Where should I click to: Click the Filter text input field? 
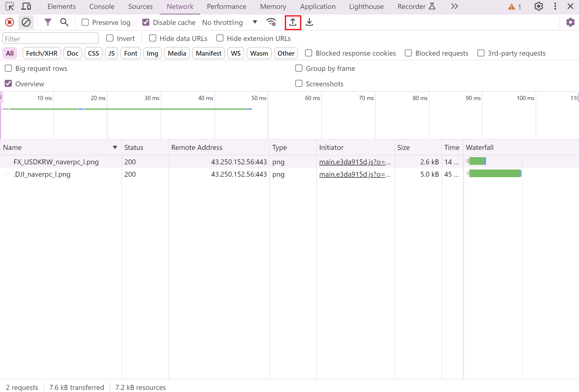[x=50, y=39]
